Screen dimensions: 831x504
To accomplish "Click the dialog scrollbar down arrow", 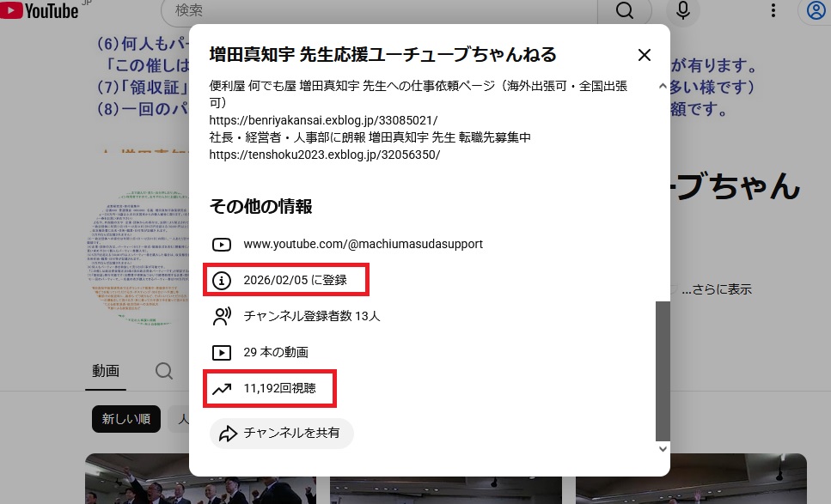I will coord(662,448).
